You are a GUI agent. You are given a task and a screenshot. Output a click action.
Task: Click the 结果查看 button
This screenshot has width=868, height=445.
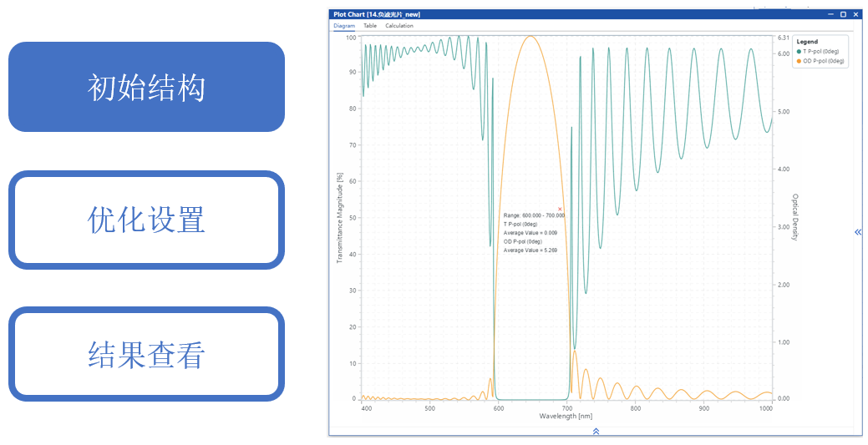click(x=146, y=355)
